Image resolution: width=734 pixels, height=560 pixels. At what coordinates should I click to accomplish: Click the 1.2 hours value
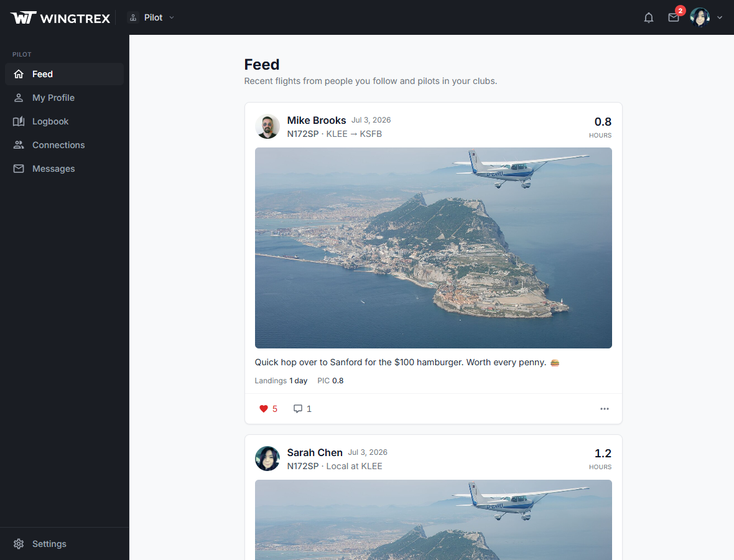click(x=603, y=453)
